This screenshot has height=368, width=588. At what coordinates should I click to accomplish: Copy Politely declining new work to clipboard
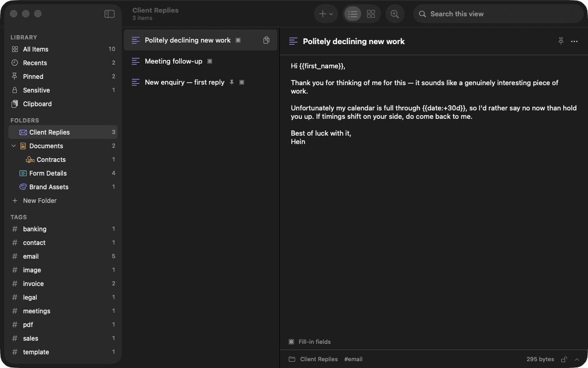click(266, 40)
